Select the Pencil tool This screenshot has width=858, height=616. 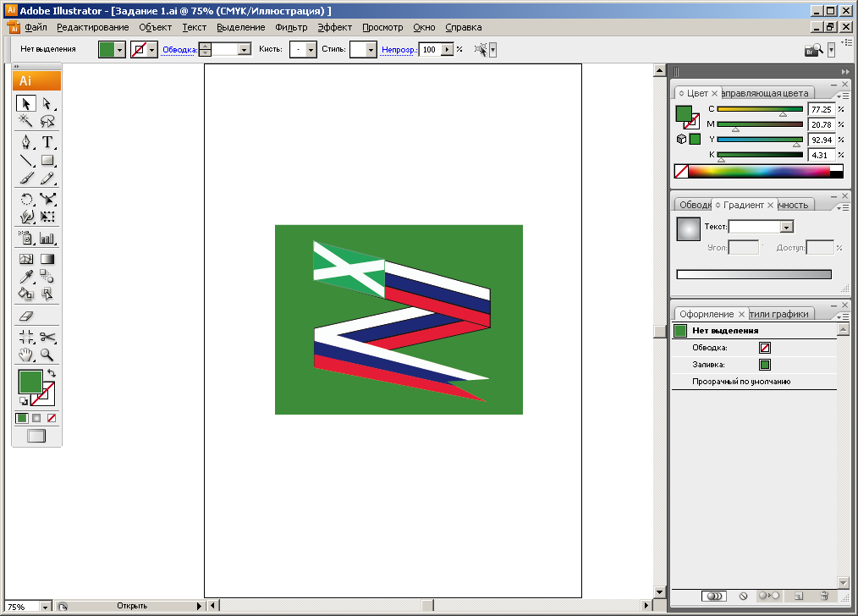tap(47, 179)
